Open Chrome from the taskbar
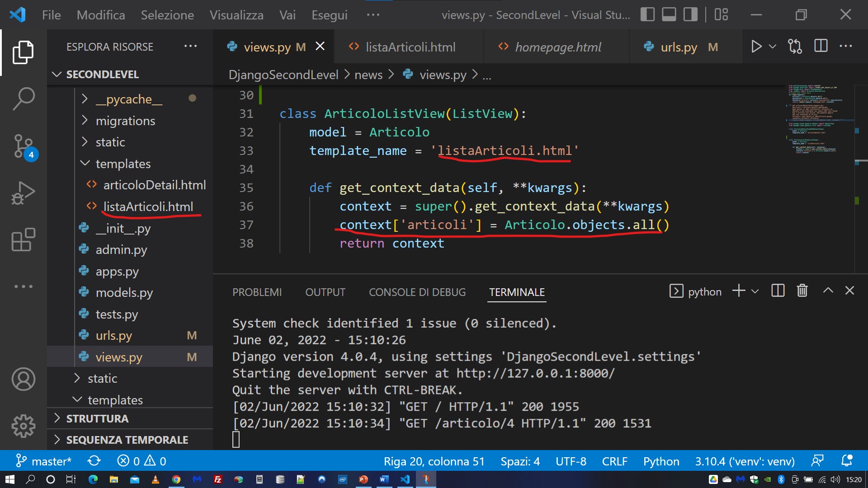The height and width of the screenshot is (488, 868). [x=176, y=479]
